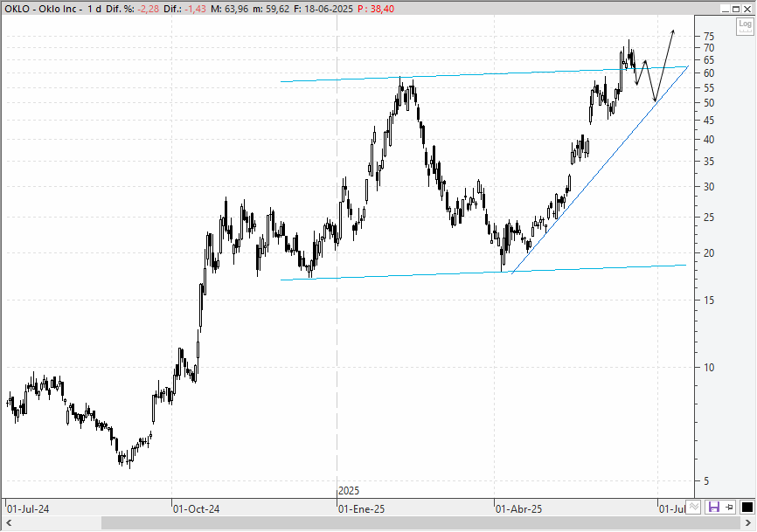This screenshot has height=532, width=757.
Task: Click the 'F: 18-06-2025' date value
Action: pos(323,9)
